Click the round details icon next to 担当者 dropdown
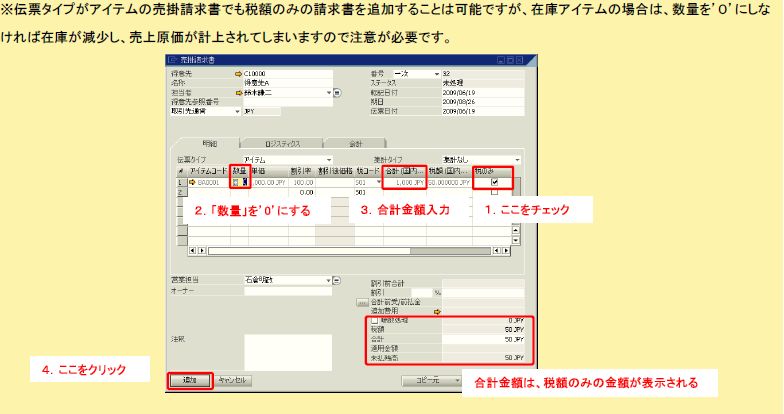784x414 pixels. [338, 93]
